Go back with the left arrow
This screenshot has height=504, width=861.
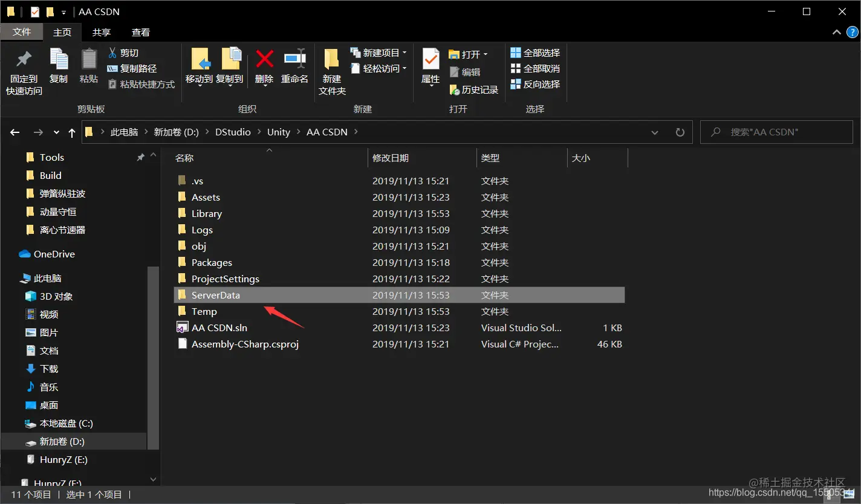(x=15, y=132)
